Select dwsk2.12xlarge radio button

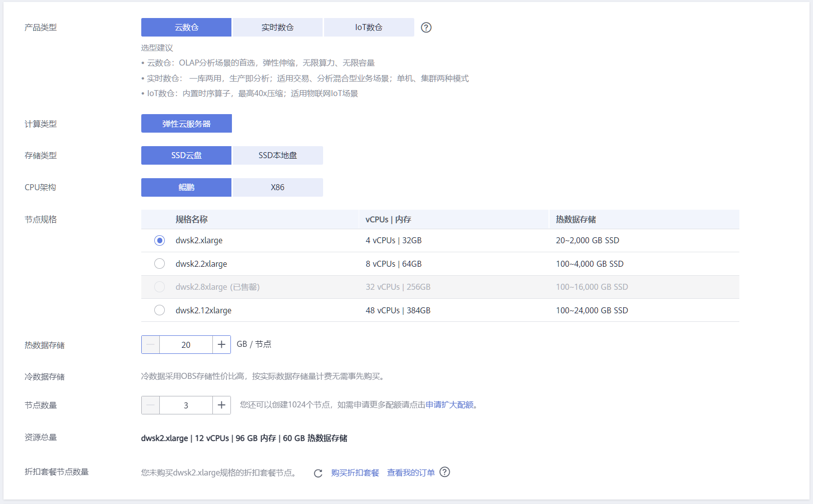pyautogui.click(x=159, y=310)
